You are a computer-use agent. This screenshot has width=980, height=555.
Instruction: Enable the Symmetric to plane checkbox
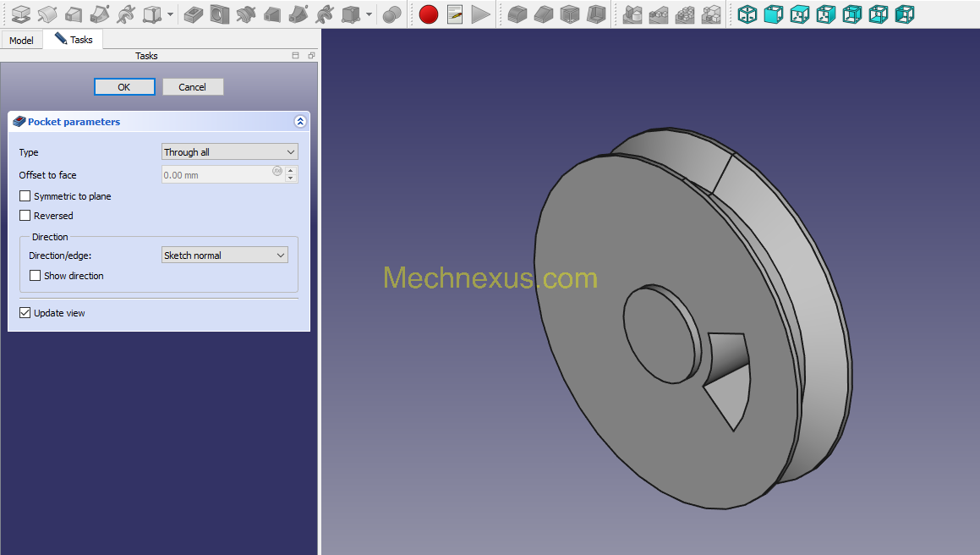point(25,195)
